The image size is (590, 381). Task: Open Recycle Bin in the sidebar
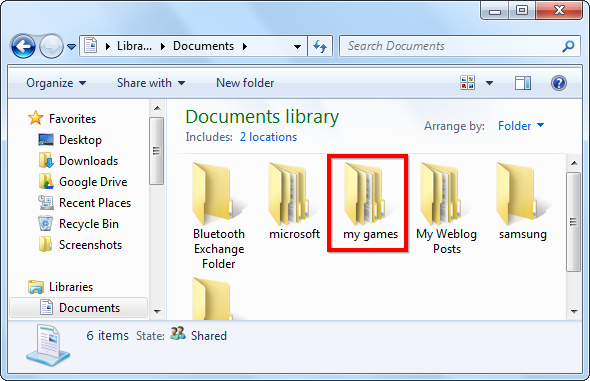[x=89, y=224]
